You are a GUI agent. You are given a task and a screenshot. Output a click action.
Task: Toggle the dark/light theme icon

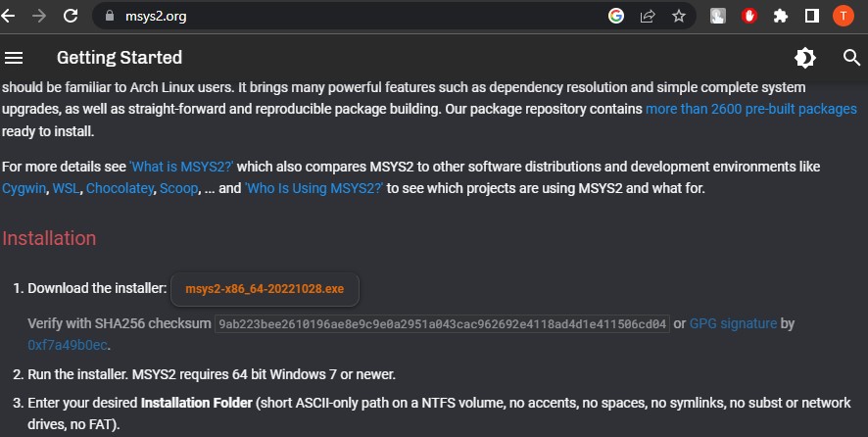(805, 58)
